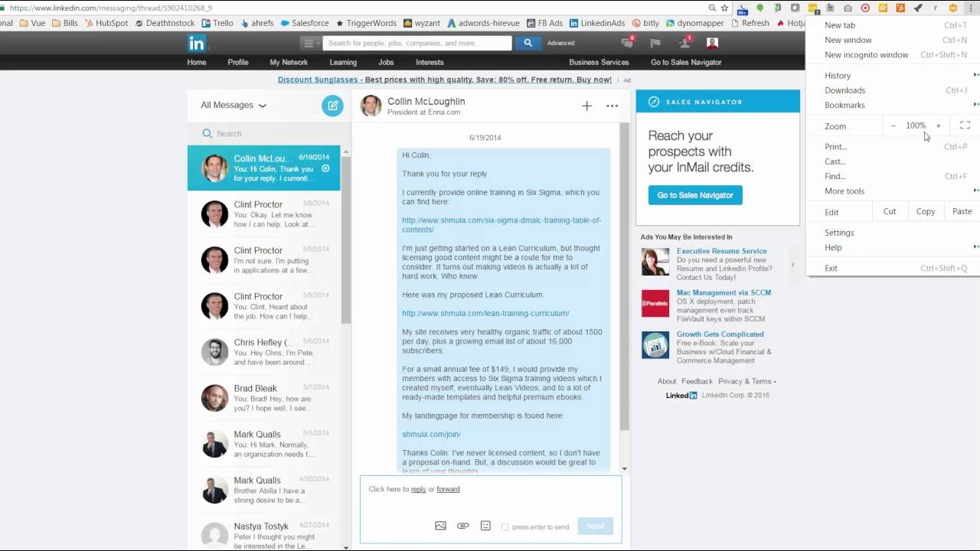
Task: Expand the More tools submenu in Chrome menu
Action: [x=844, y=191]
